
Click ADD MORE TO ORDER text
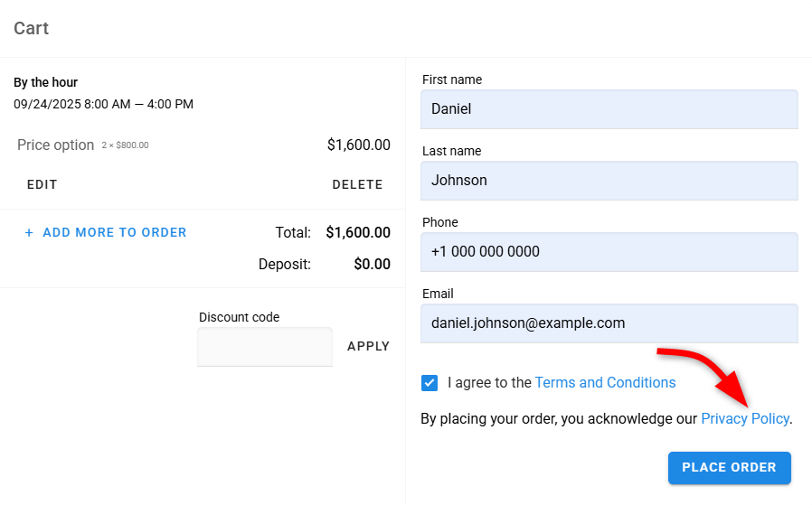[x=115, y=233]
